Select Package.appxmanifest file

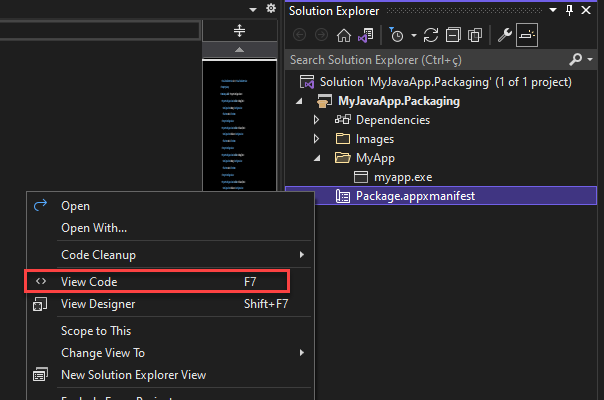415,196
